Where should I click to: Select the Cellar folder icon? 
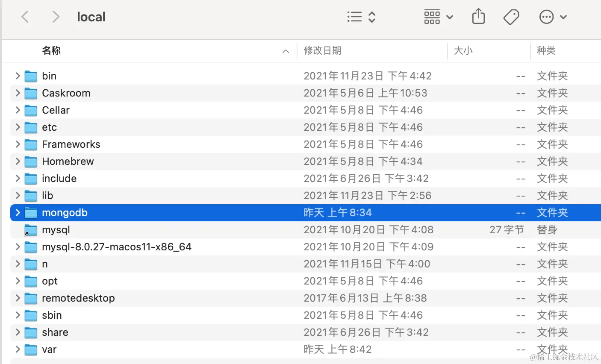click(31, 110)
